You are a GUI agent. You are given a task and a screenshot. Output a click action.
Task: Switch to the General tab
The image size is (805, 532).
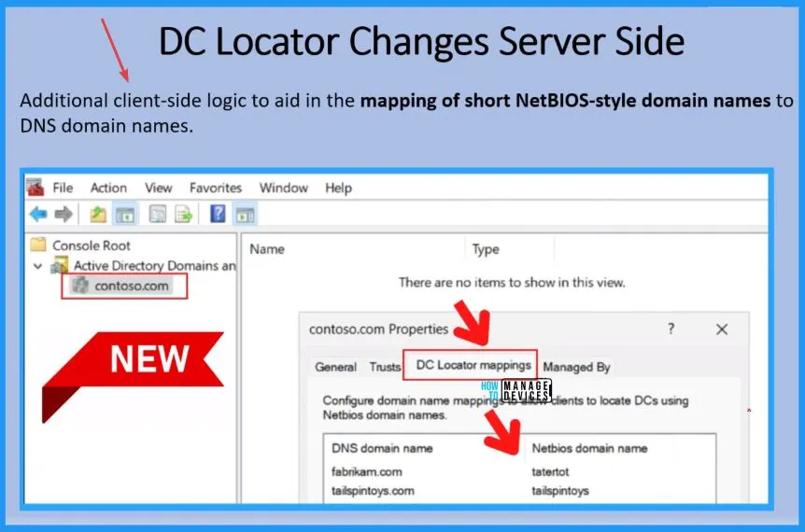tap(336, 367)
